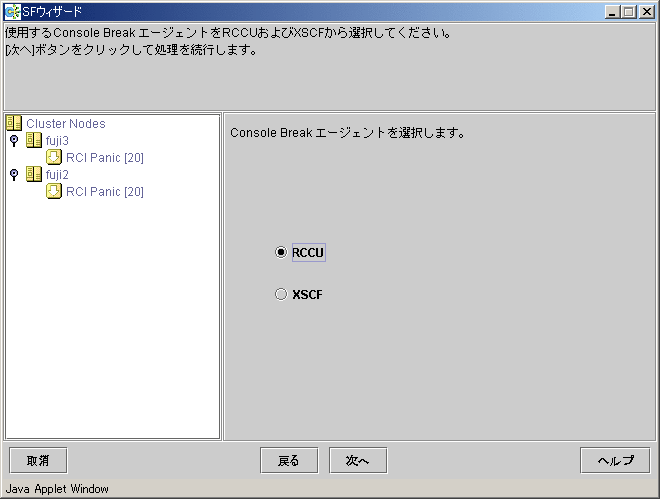Select 'RCI Panic [20]' under fuji2

tap(105, 192)
